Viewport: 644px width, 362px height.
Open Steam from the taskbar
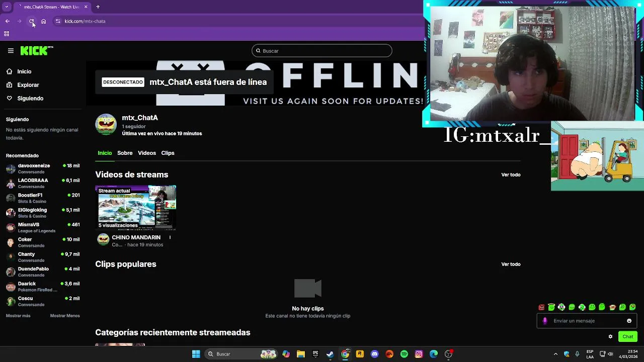point(330,354)
